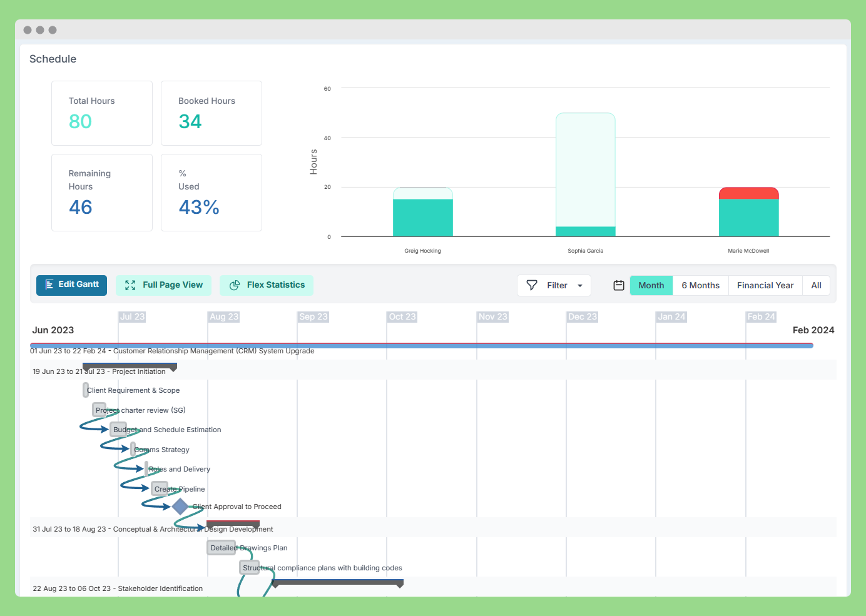Click the Nov 23 timeline marker

(x=493, y=316)
